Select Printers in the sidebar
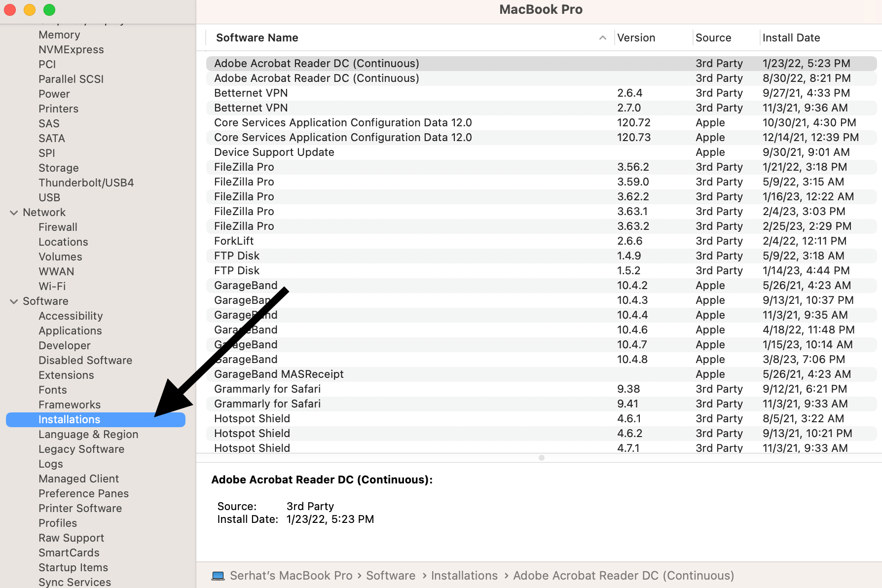 pyautogui.click(x=58, y=109)
